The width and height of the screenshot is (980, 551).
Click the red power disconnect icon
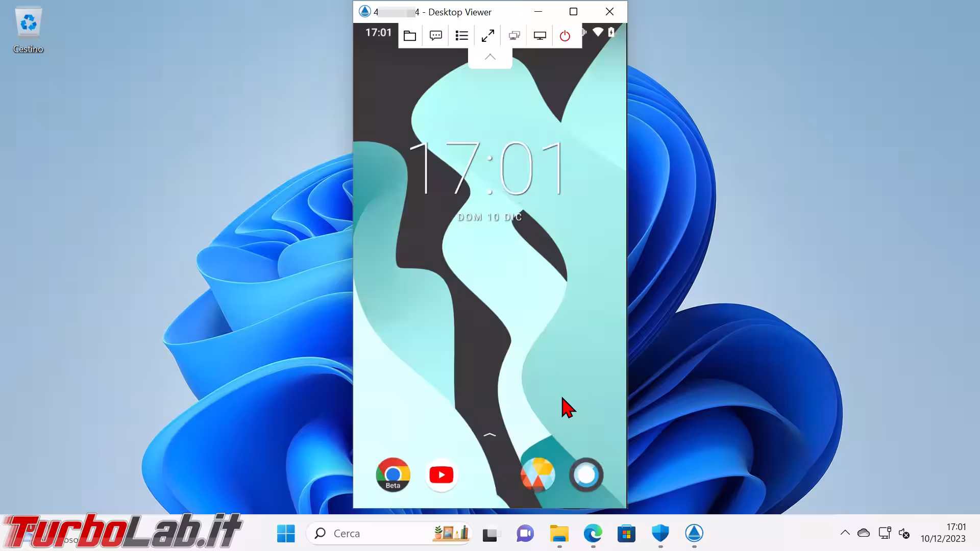coord(565,36)
